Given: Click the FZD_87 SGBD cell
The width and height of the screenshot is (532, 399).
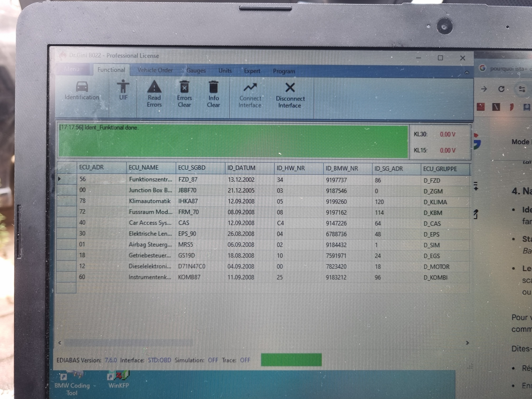Looking at the screenshot, I should pos(200,180).
